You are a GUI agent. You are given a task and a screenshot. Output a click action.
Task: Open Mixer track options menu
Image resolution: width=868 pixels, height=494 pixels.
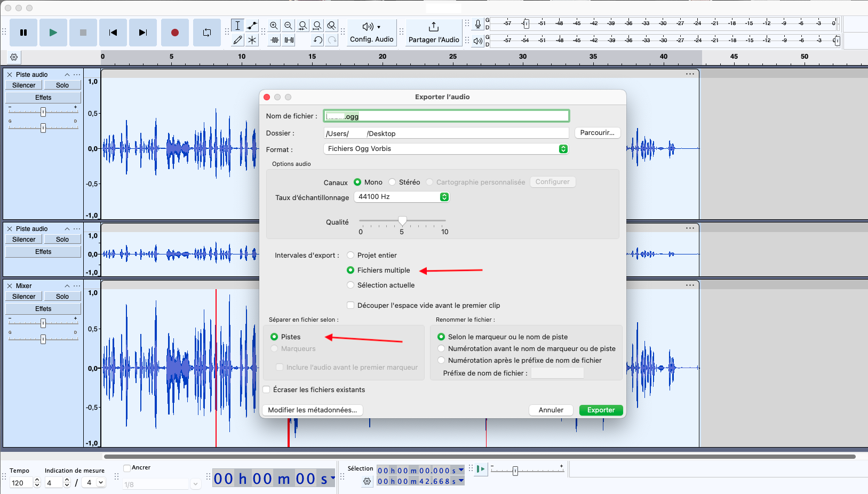coord(77,286)
